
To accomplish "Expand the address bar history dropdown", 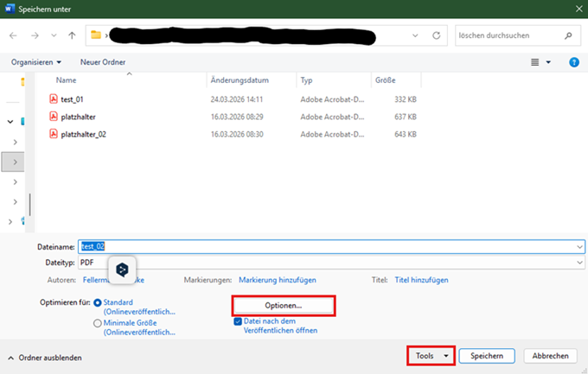I will pos(415,35).
